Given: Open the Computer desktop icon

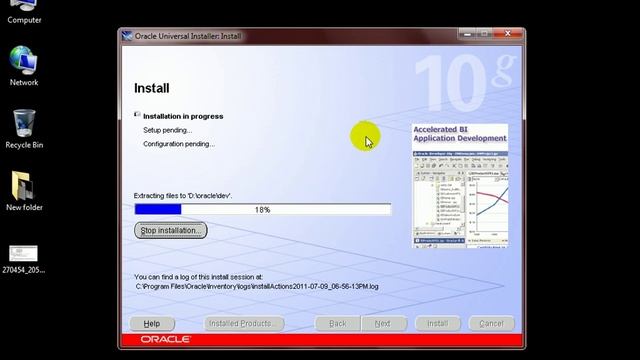Looking at the screenshot, I should (x=24, y=12).
